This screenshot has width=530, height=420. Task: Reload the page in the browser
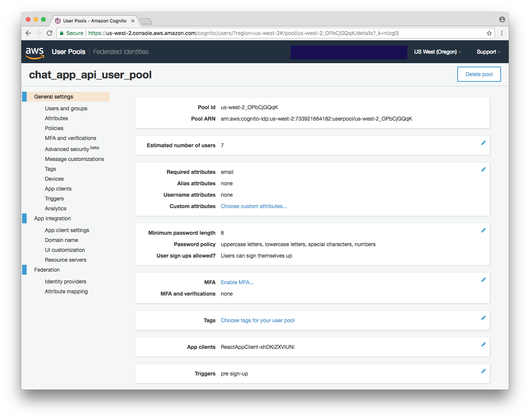pyautogui.click(x=49, y=33)
